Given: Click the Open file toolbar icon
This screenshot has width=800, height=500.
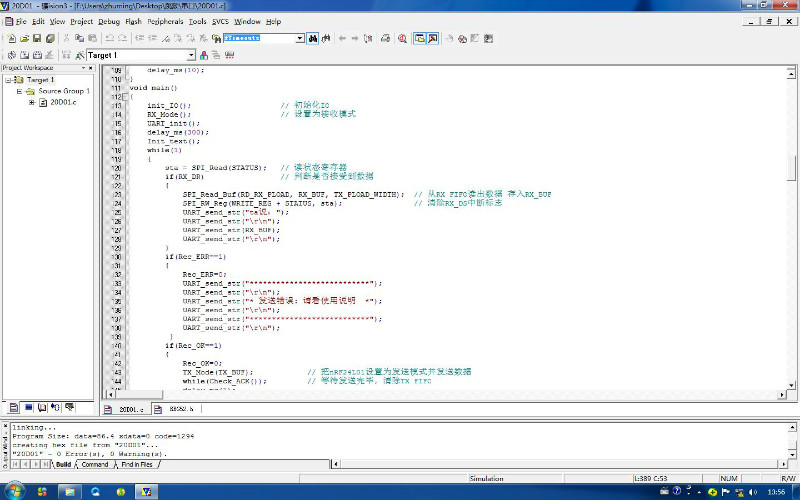Looking at the screenshot, I should [23, 38].
